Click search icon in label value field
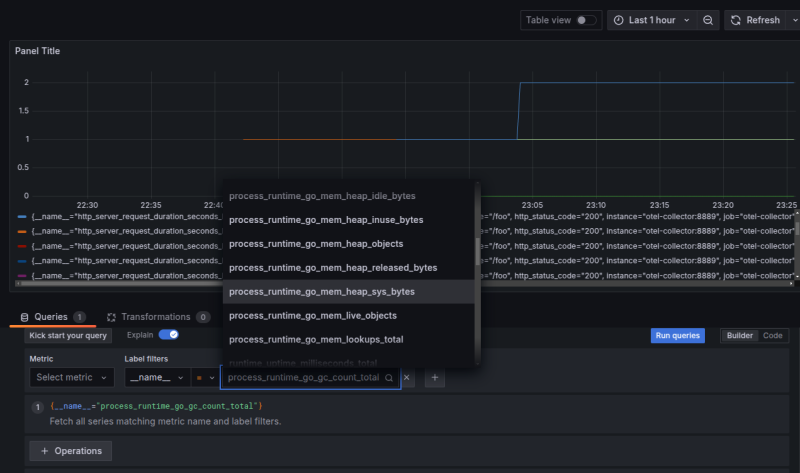Image resolution: width=800 pixels, height=473 pixels. tap(389, 378)
